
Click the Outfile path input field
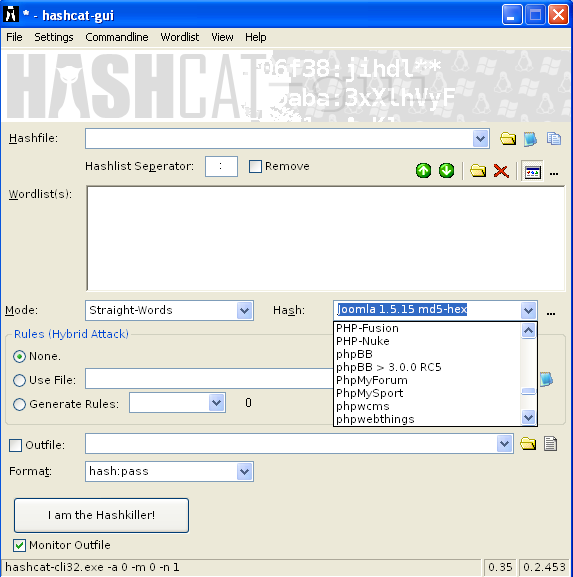tap(291, 444)
